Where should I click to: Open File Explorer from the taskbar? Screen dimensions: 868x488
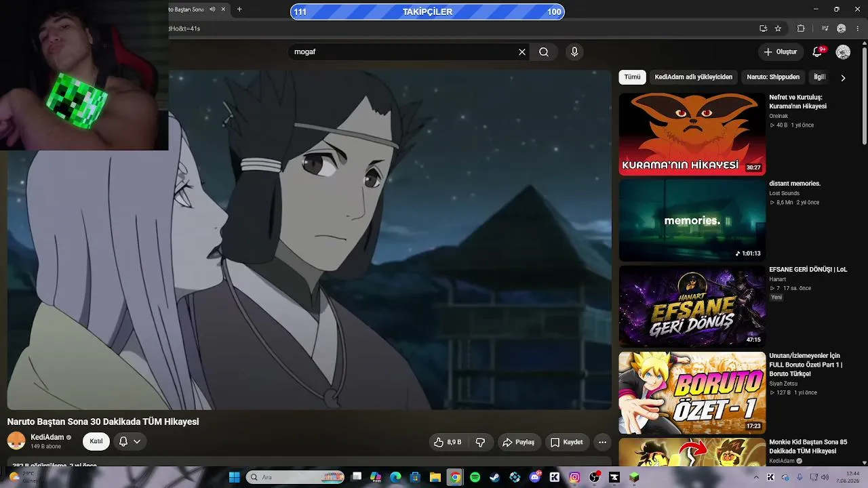click(x=435, y=477)
